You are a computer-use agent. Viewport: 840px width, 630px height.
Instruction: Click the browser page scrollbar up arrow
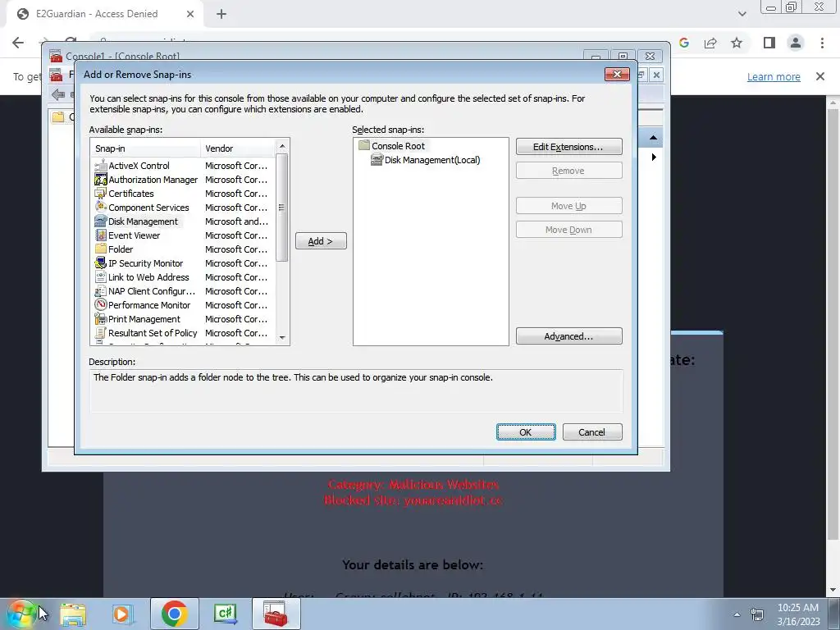click(833, 103)
